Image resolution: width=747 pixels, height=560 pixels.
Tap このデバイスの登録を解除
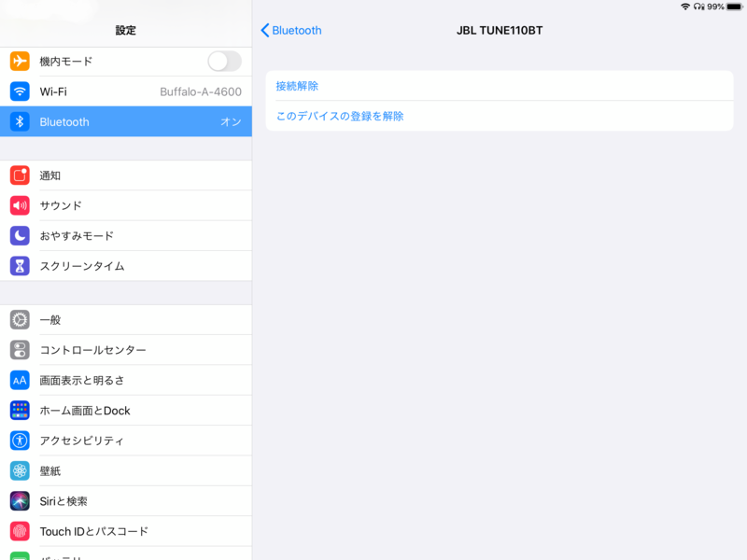pyautogui.click(x=500, y=116)
